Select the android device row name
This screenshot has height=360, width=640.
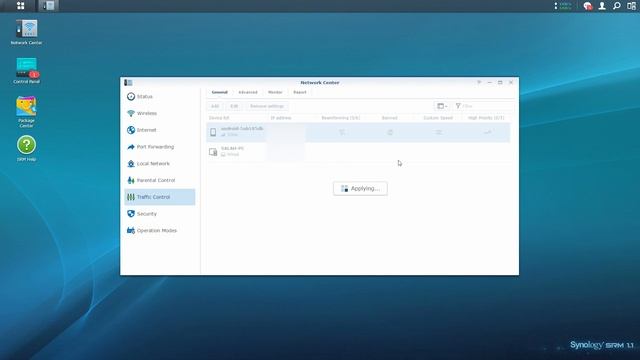click(242, 129)
